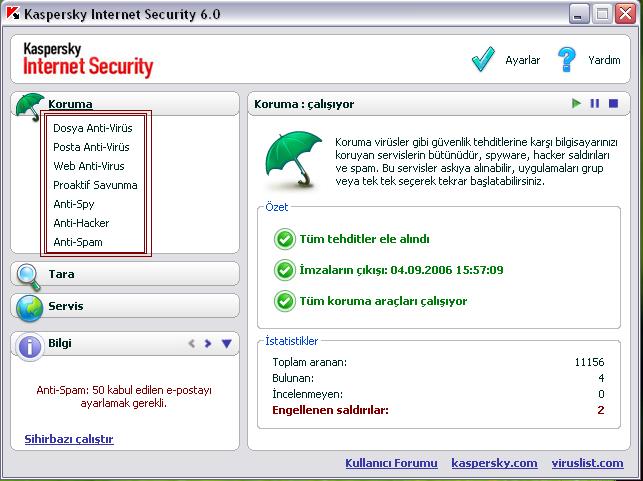Click green check beside İmzaların çıkışı

284,270
